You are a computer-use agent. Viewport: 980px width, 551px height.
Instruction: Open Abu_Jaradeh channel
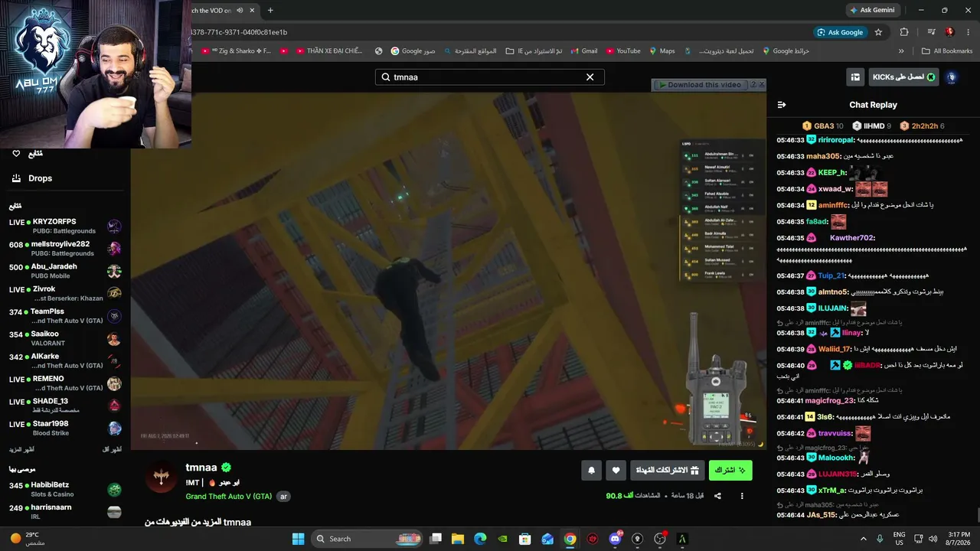tap(65, 271)
